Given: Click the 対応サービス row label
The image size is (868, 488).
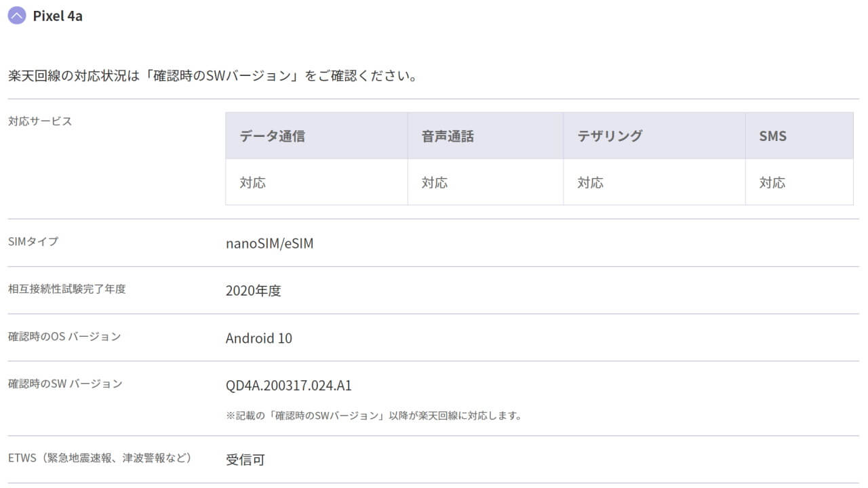Looking at the screenshot, I should tap(40, 122).
